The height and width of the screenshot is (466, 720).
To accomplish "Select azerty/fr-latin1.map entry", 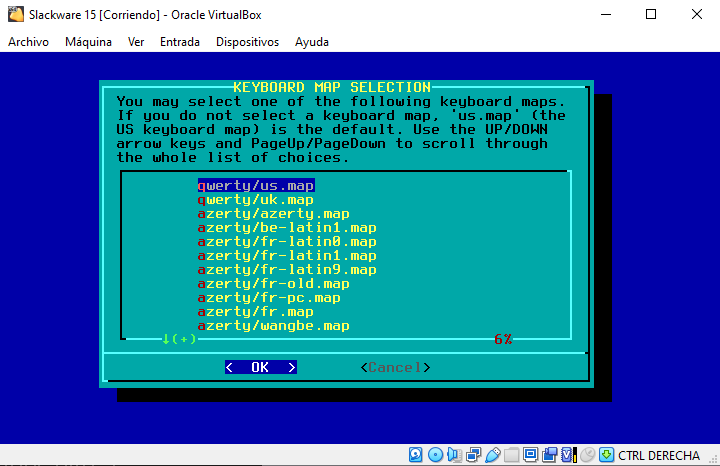I will click(x=287, y=256).
